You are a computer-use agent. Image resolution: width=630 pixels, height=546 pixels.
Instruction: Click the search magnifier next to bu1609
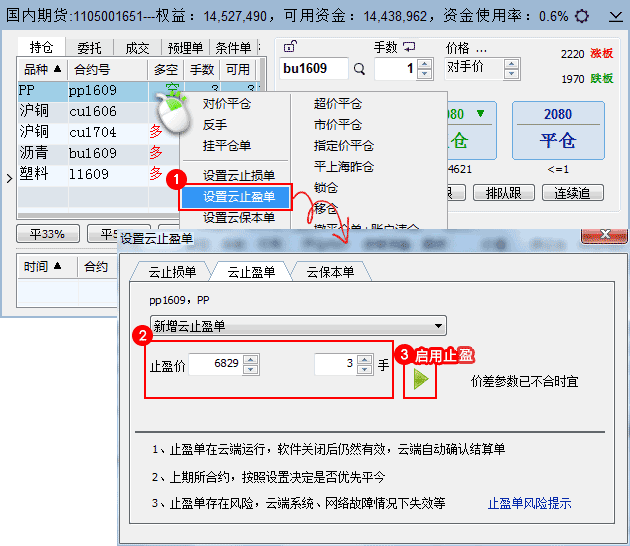tap(359, 69)
